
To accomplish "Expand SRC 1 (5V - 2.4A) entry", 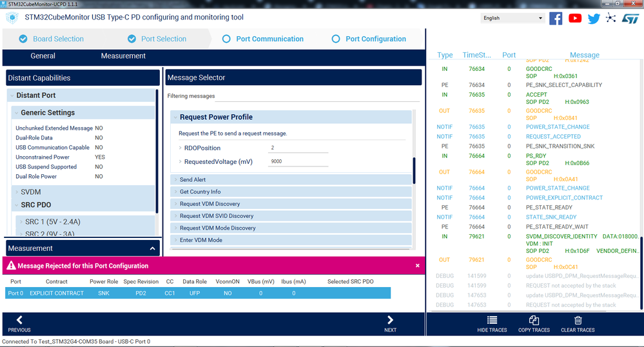I will click(x=21, y=222).
